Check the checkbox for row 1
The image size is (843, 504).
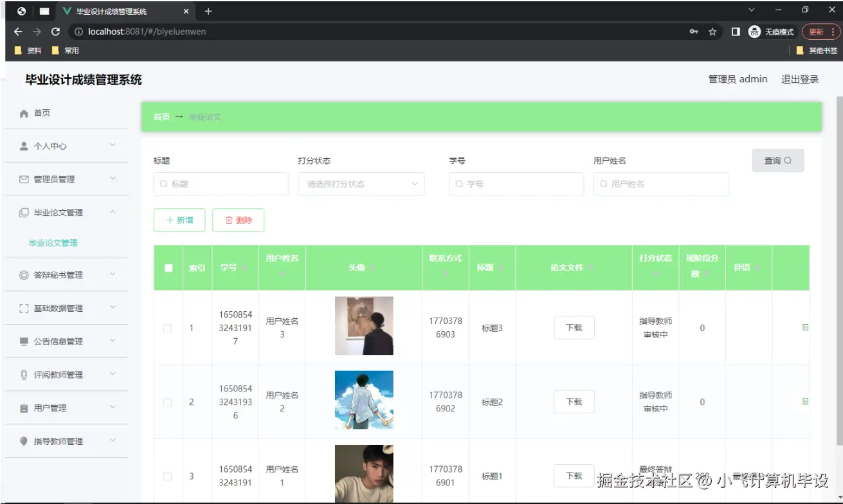click(168, 328)
